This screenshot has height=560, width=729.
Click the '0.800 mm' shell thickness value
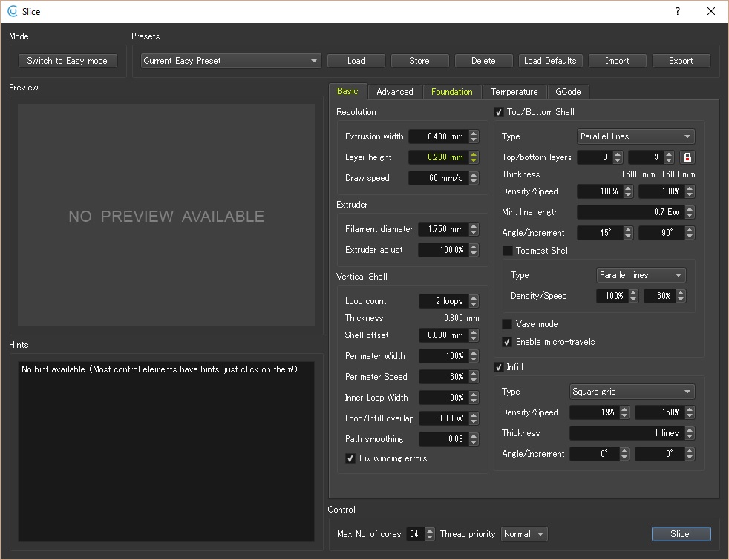point(461,318)
